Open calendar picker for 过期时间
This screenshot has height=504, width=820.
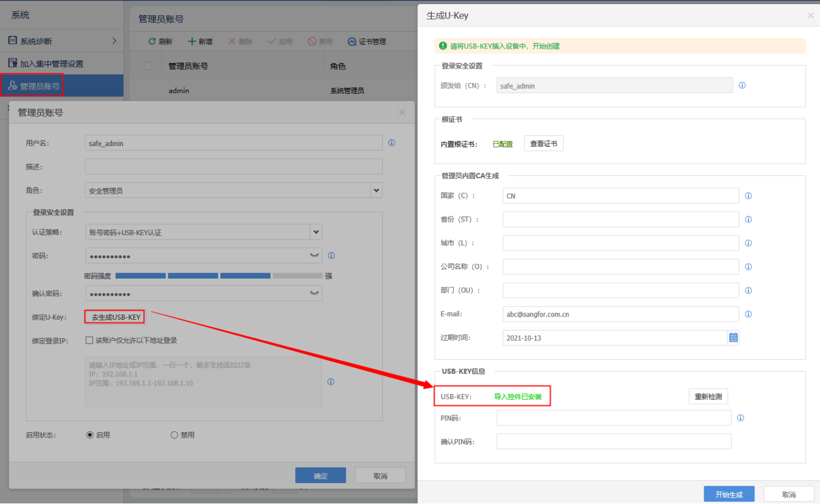(x=733, y=338)
